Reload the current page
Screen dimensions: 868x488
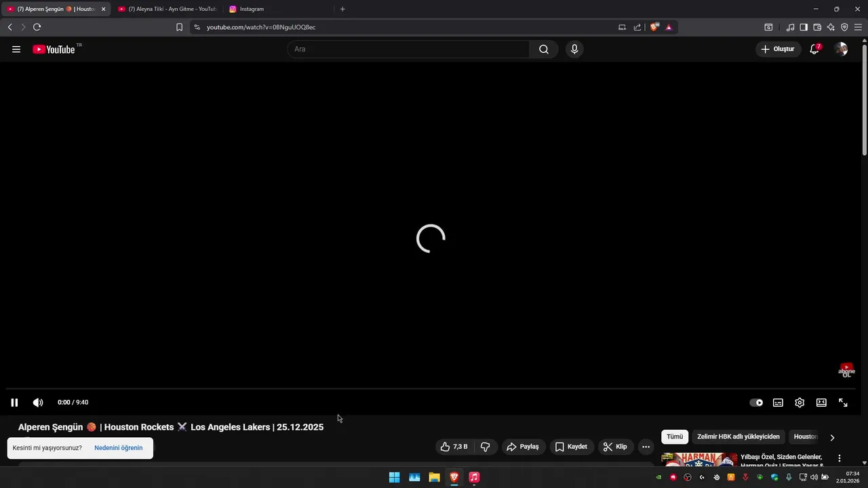click(x=37, y=27)
